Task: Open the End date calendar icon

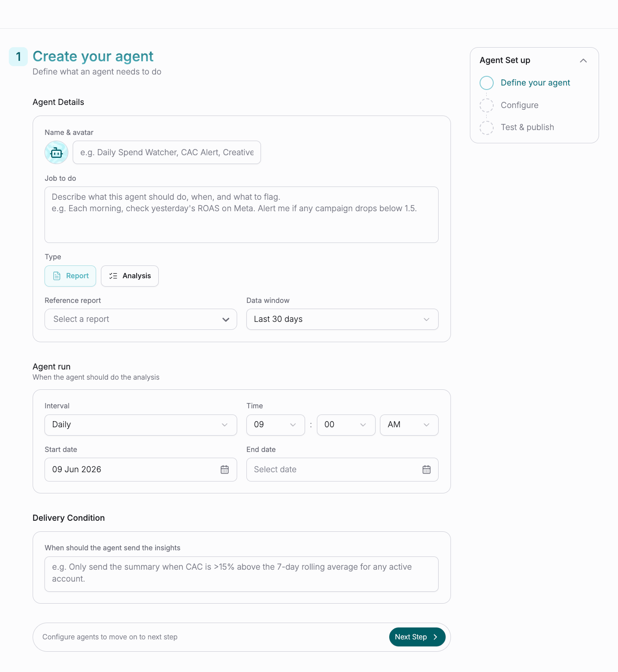Action: (x=426, y=470)
